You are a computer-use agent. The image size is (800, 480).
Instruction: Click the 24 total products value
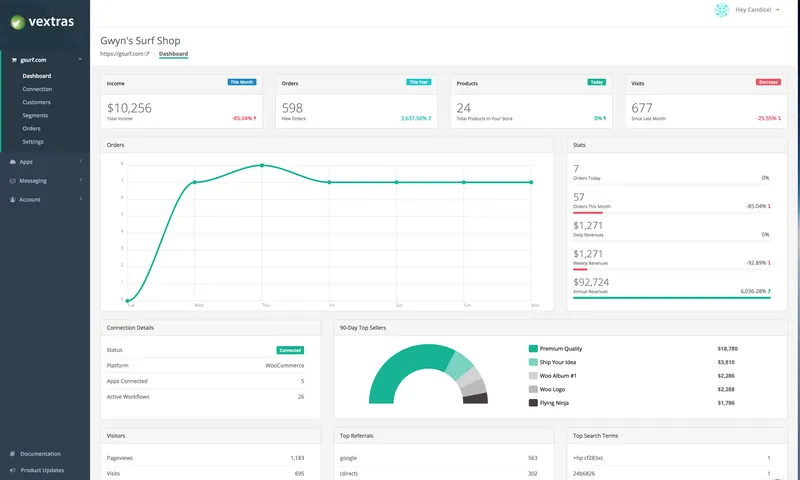point(464,108)
